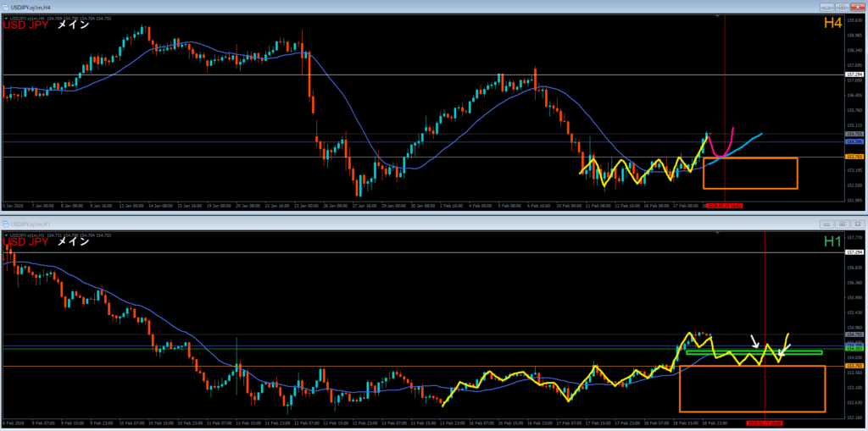Click the blue 154.396 price label on H4 chart
Image resolution: width=868 pixels, height=431 pixels.
pyautogui.click(x=854, y=141)
